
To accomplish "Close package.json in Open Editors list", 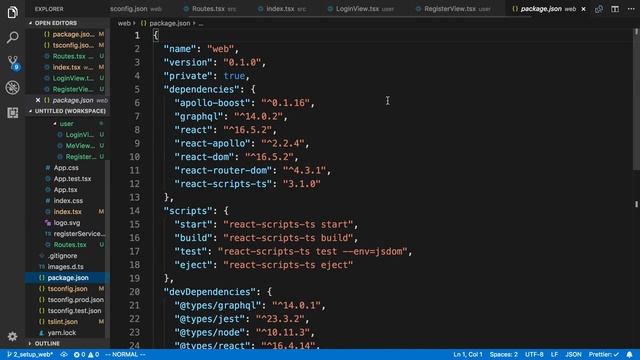I will click(x=38, y=100).
